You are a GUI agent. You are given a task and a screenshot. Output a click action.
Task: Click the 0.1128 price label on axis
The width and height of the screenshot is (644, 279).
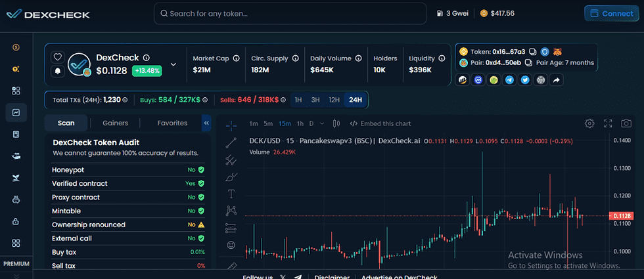pos(620,216)
